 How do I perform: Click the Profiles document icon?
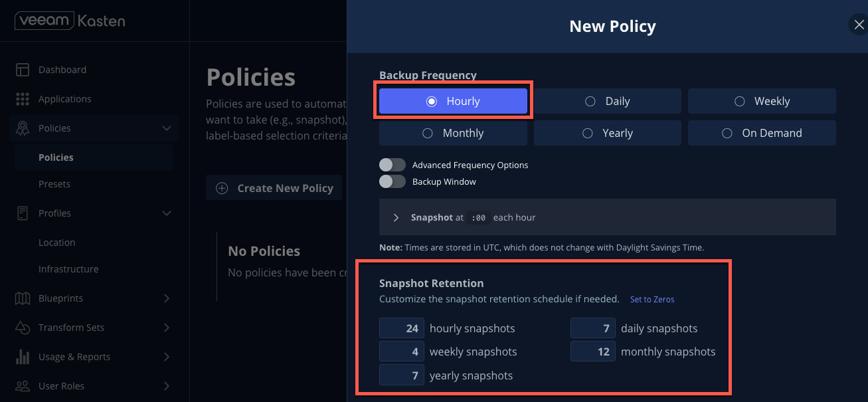(23, 213)
